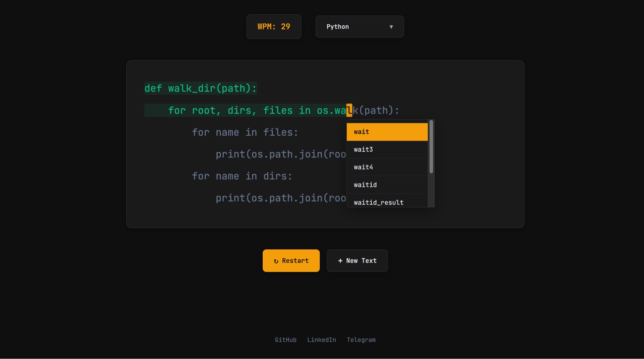Click the orange typing cursor character
Screen dimensions: 644x359
(349, 110)
